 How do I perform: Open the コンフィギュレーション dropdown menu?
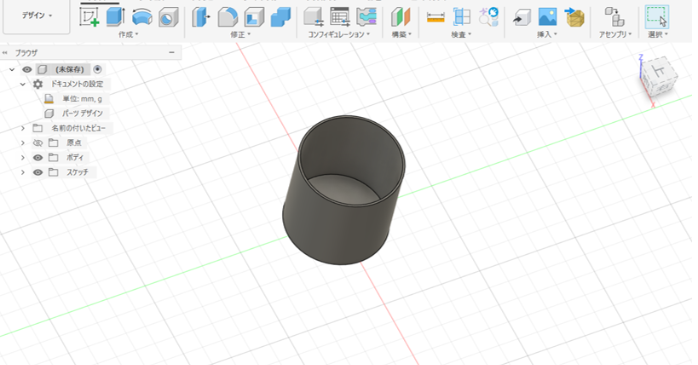[339, 34]
